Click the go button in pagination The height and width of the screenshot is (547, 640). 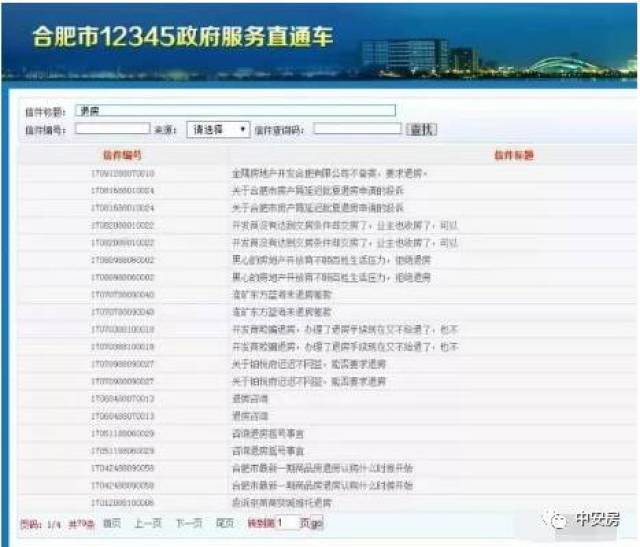[317, 523]
